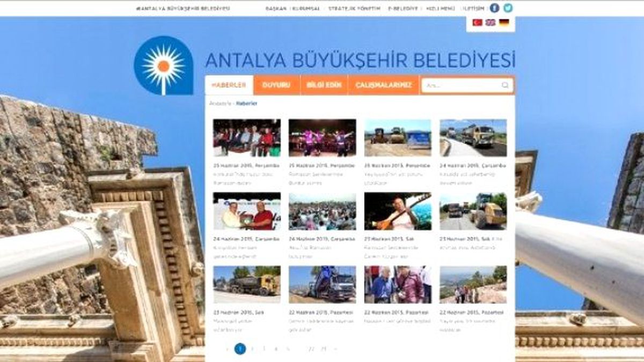Go to page 22 in pagination
Screen dimensions: 644x362
pyautogui.click(x=311, y=349)
